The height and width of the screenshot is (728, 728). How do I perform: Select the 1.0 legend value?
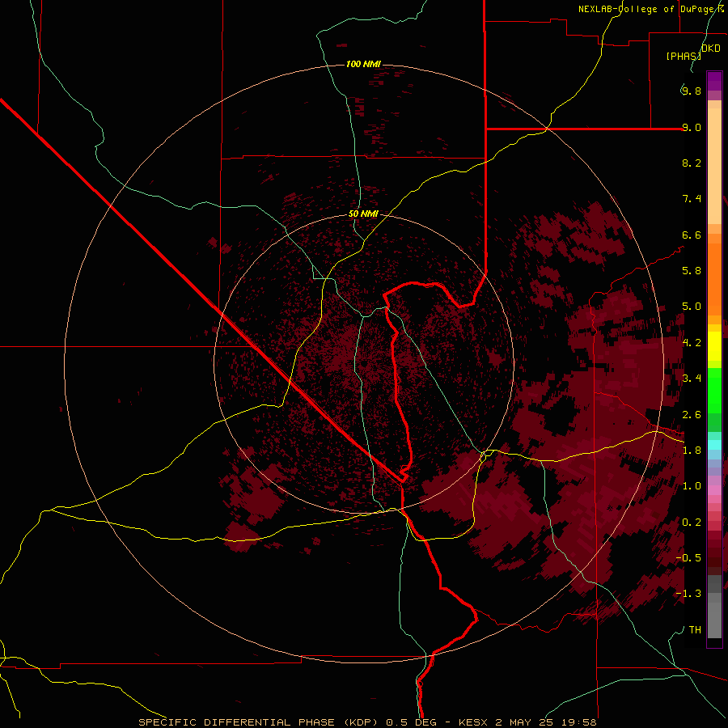[692, 486]
